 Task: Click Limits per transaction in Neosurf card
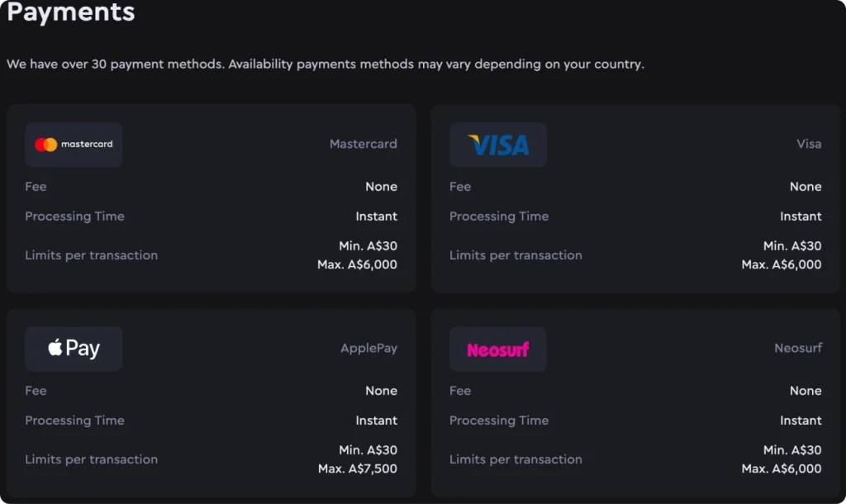[x=516, y=459]
